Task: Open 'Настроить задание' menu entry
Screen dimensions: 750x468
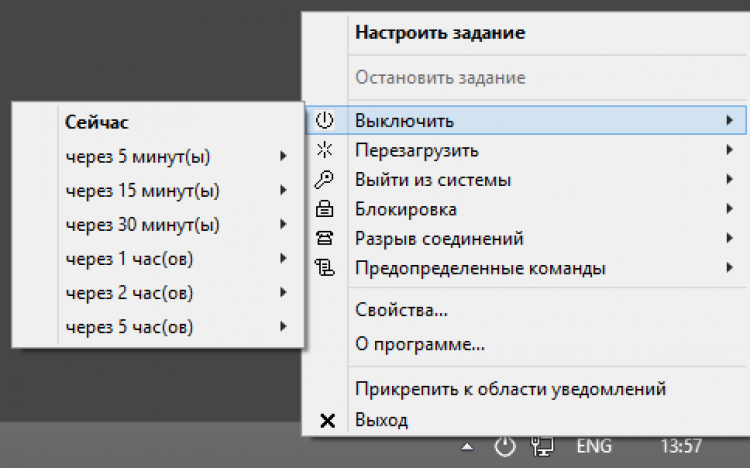Action: 440,33
